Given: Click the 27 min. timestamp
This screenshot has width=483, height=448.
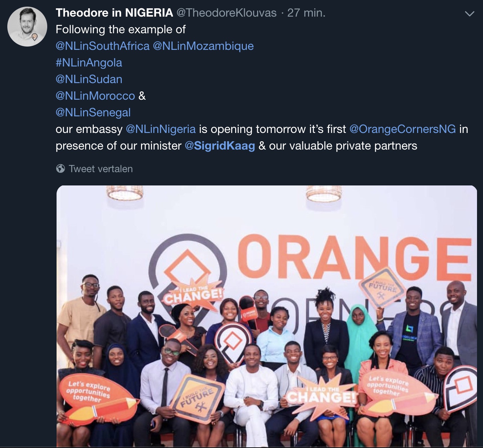Looking at the screenshot, I should click(x=306, y=13).
